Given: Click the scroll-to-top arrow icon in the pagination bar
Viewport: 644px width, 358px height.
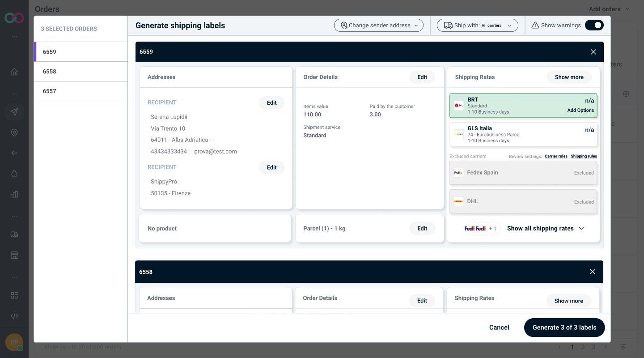Looking at the screenshot, I should tap(623, 347).
